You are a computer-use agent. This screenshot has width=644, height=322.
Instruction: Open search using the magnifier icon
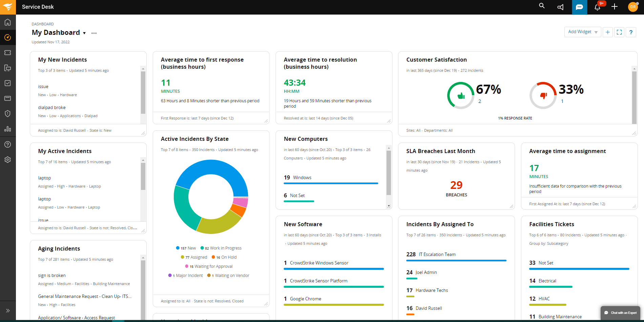(x=541, y=6)
